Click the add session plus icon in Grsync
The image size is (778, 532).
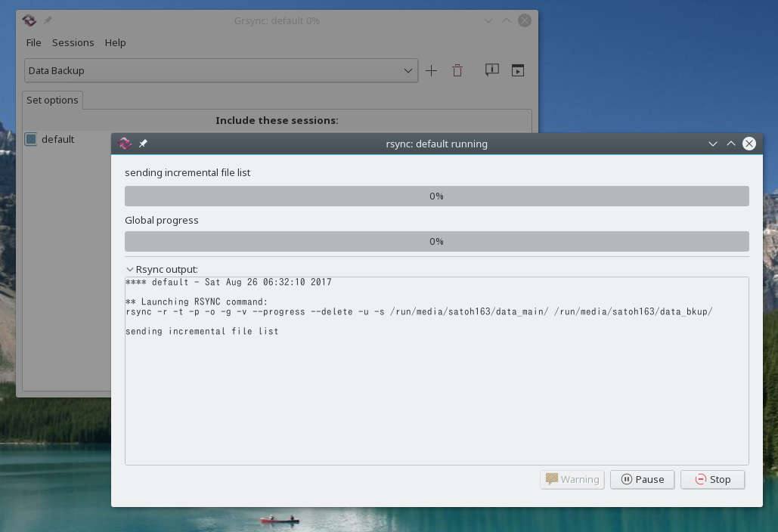[431, 70]
